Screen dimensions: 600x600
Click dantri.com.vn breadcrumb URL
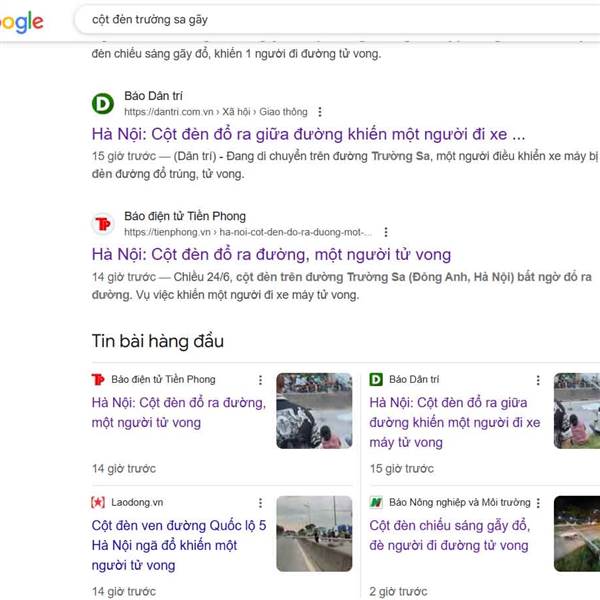click(216, 112)
